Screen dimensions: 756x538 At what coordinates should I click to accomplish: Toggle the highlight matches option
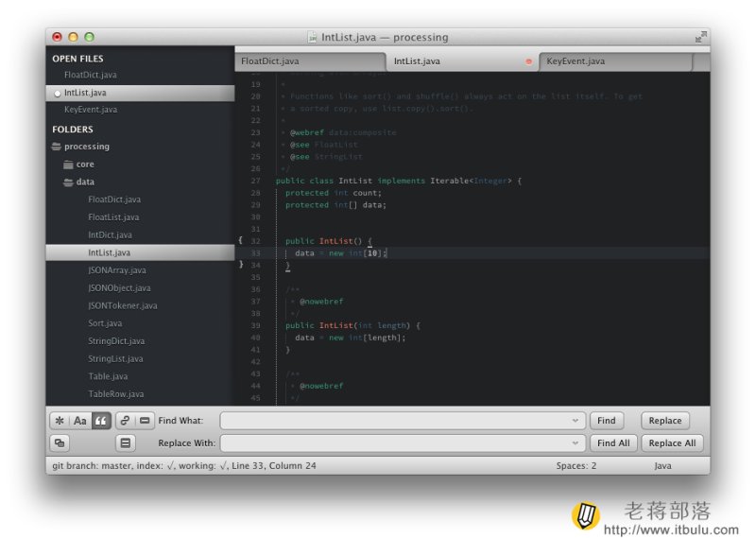(x=126, y=443)
